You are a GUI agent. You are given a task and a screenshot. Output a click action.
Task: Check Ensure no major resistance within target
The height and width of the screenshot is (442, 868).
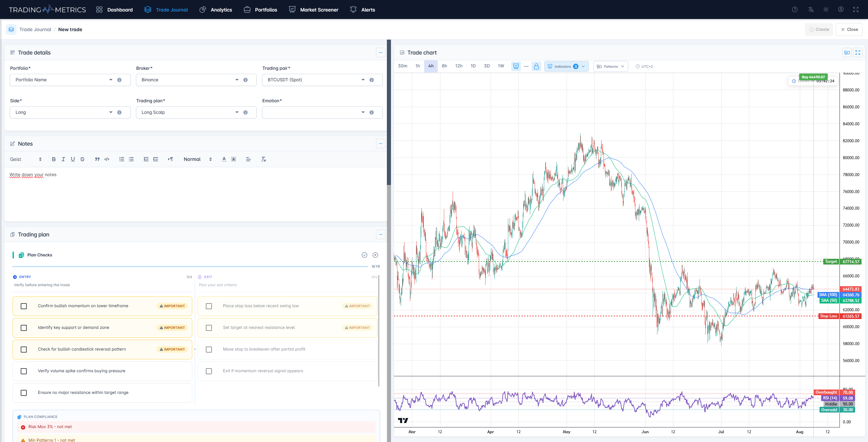[x=24, y=393]
